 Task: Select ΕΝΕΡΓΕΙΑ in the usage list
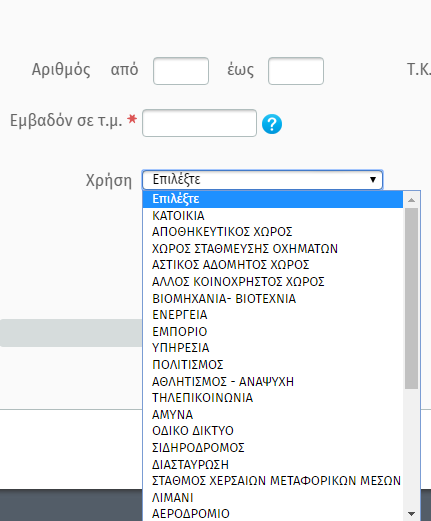273,315
